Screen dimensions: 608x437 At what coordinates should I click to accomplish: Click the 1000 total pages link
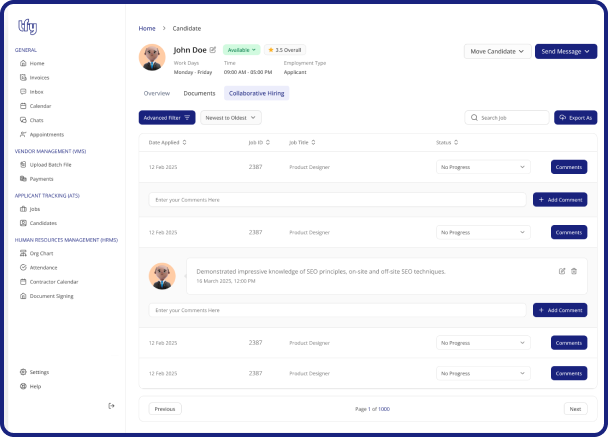[384, 409]
